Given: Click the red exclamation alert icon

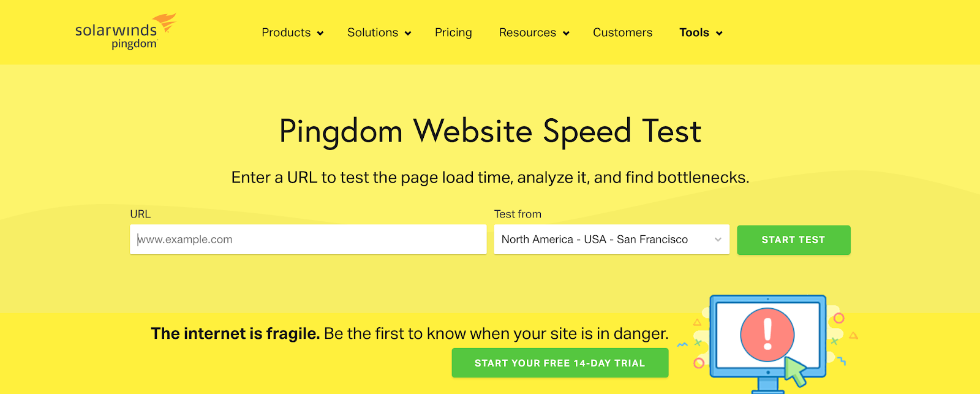Looking at the screenshot, I should coord(767,335).
